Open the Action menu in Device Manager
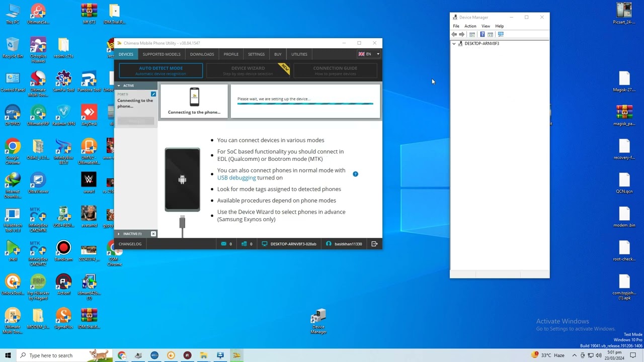 point(470,26)
